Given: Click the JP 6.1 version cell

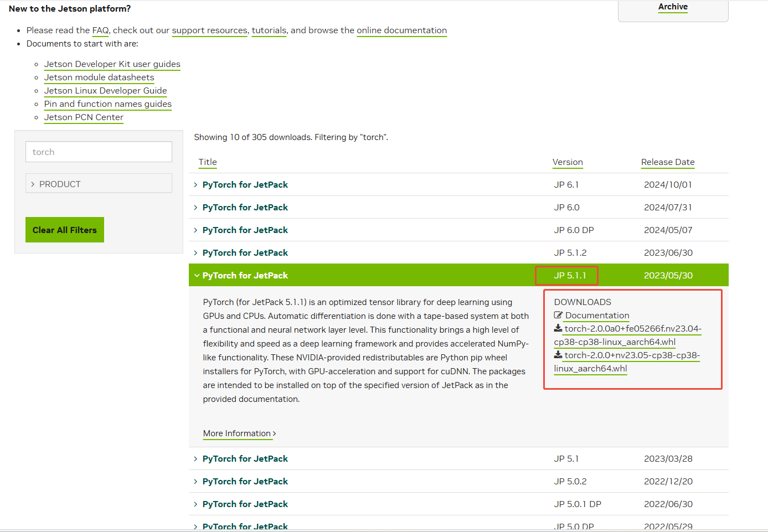Looking at the screenshot, I should click(566, 184).
